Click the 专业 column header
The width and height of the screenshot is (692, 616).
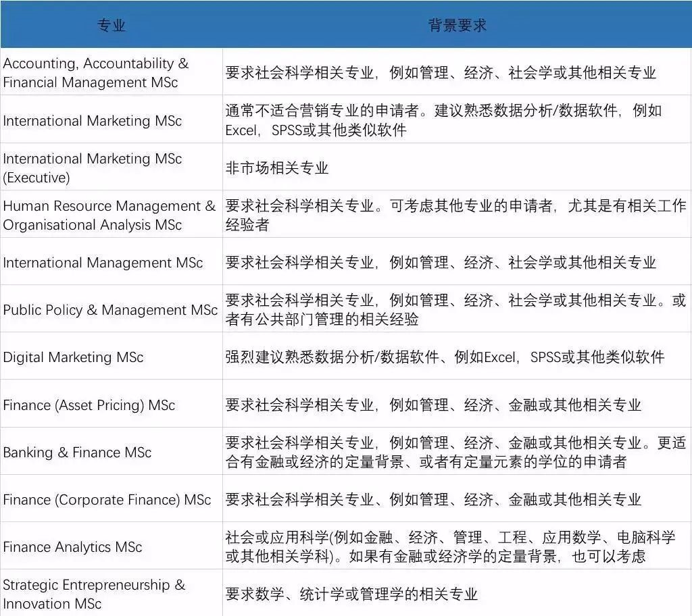[112, 26]
